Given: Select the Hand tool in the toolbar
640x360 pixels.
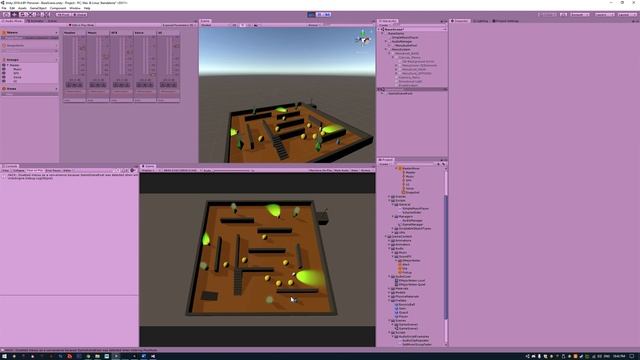Looking at the screenshot, I should coord(6,14).
